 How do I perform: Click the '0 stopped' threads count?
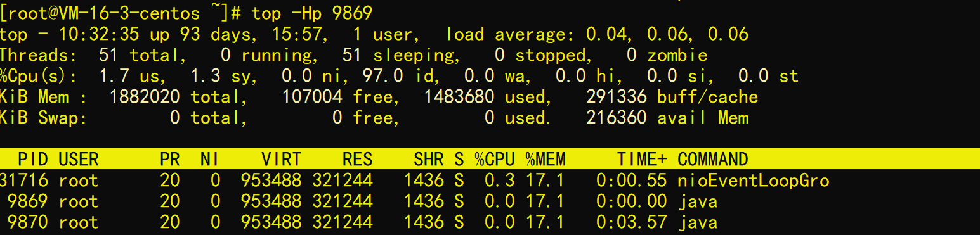[540, 55]
